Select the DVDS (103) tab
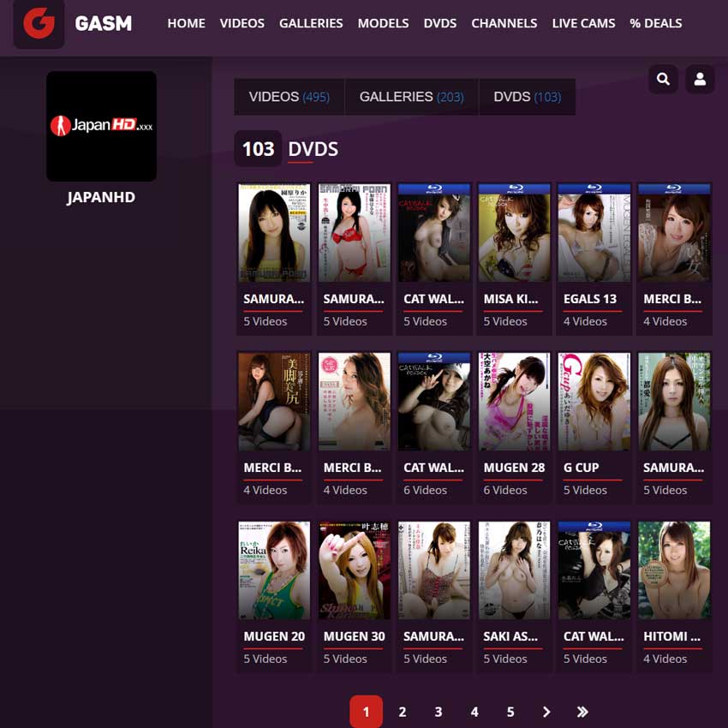 click(528, 97)
